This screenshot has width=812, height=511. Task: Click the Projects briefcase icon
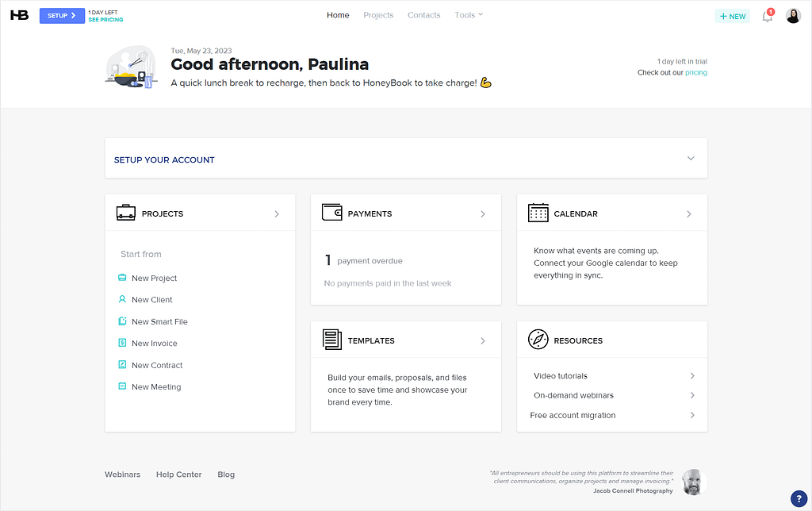coord(126,213)
